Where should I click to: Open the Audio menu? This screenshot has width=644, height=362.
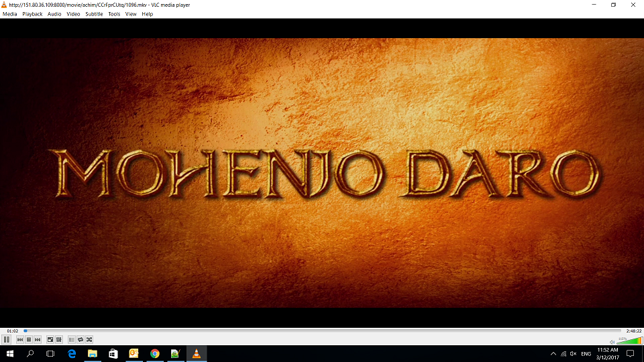tap(54, 14)
